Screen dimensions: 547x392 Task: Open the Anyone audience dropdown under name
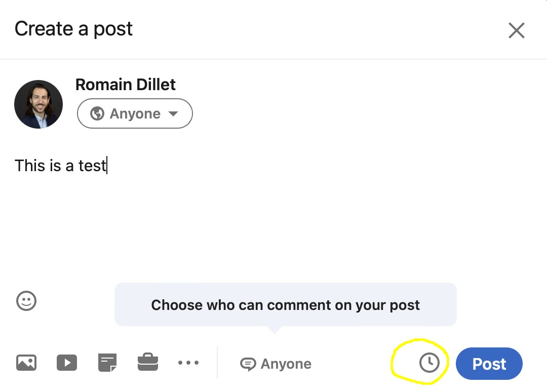[135, 113]
